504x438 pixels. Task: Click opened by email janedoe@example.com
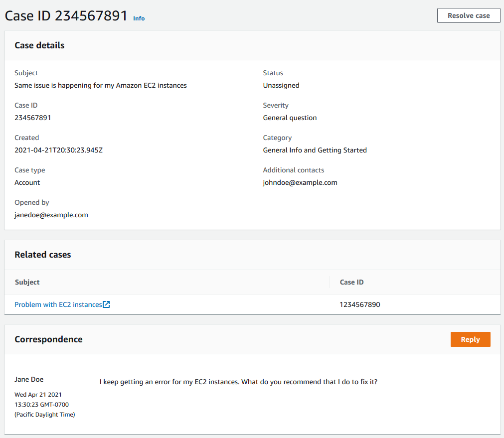point(51,215)
